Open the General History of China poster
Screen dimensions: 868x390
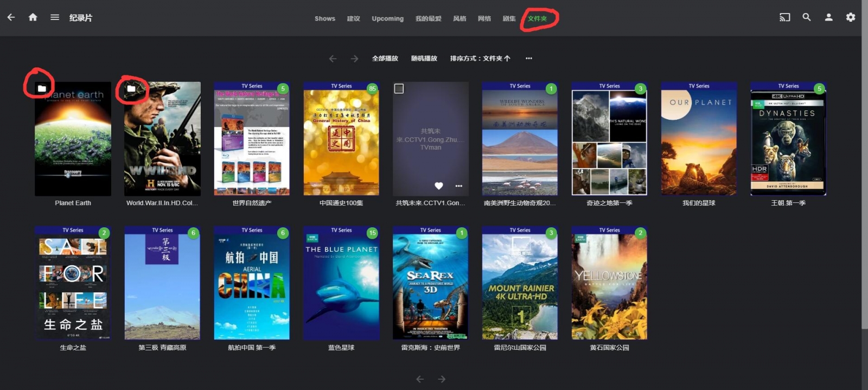[341, 139]
